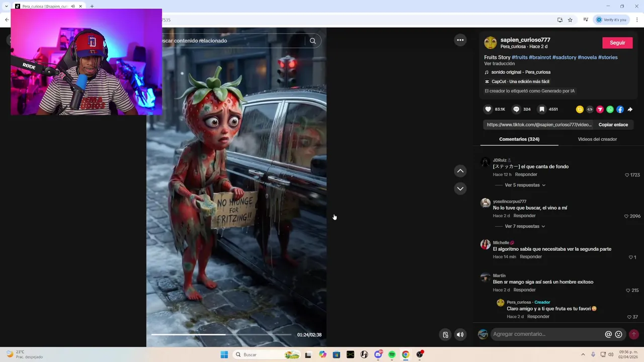Select the video URL text field
Image resolution: width=644 pixels, height=362 pixels.
(539, 125)
